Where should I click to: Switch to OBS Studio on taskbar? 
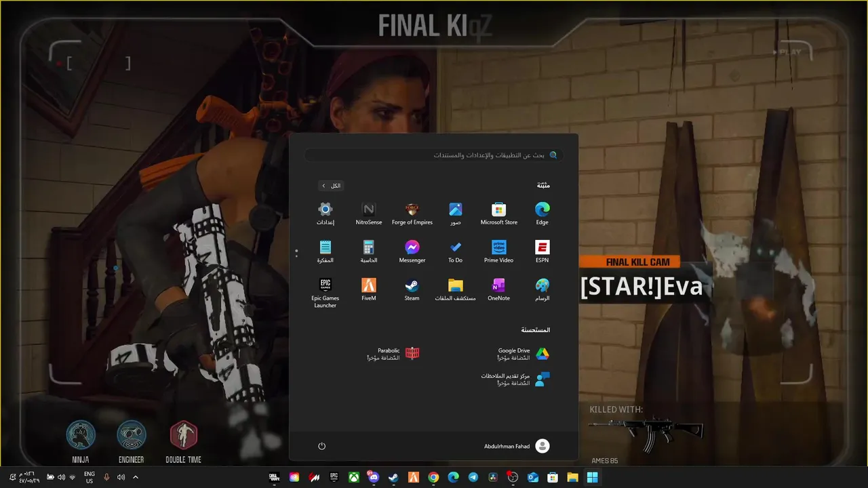(x=513, y=477)
